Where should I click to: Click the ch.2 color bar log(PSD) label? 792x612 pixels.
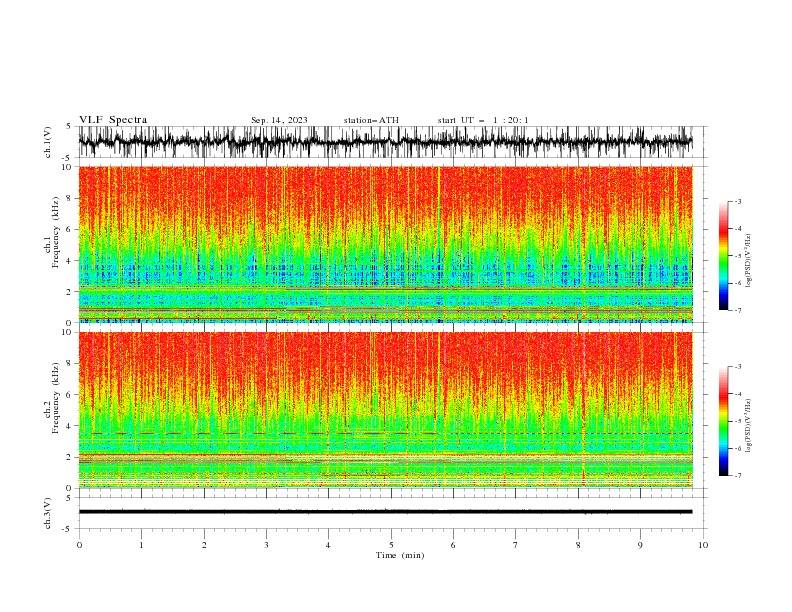pos(749,425)
